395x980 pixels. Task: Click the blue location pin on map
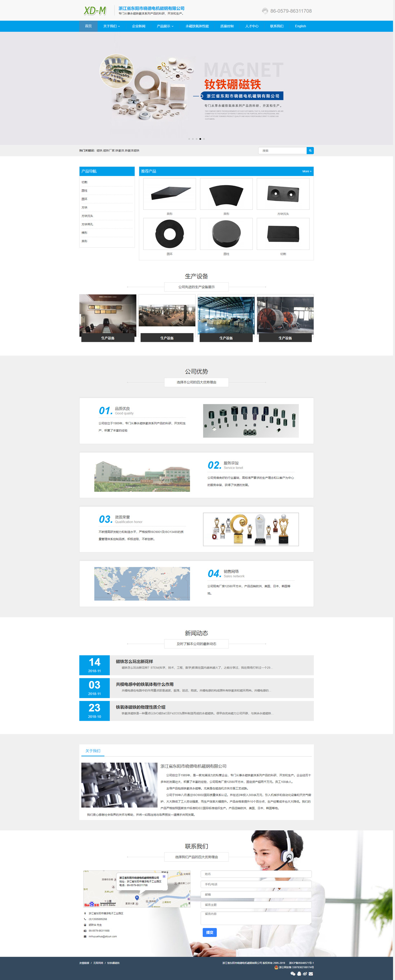pyautogui.click(x=137, y=898)
